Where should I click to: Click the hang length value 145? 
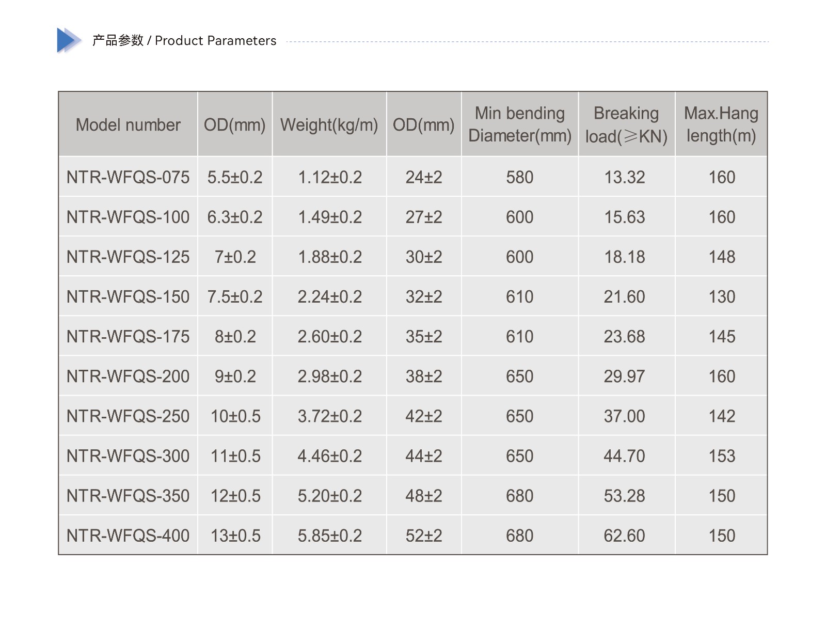(722, 336)
